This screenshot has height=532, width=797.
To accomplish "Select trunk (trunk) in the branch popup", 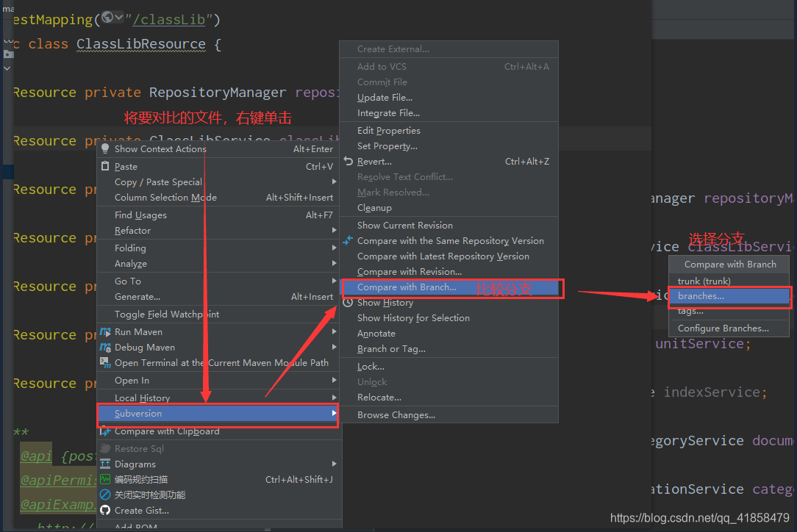I will pyautogui.click(x=729, y=281).
